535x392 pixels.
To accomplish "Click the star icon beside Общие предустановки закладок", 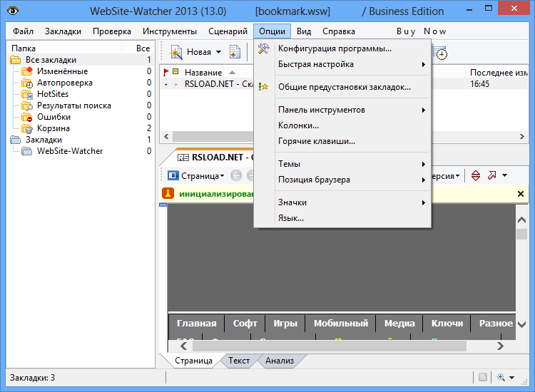I will coord(263,86).
